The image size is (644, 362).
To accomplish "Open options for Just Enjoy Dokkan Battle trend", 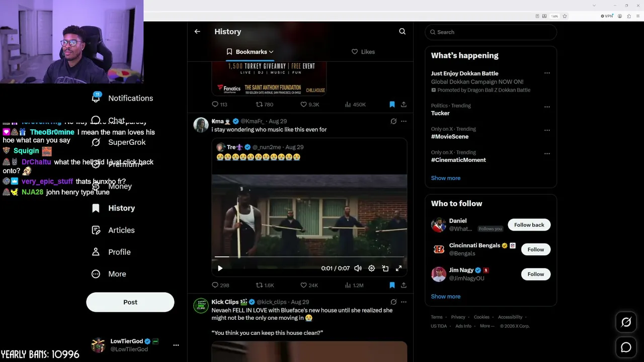I will [547, 73].
